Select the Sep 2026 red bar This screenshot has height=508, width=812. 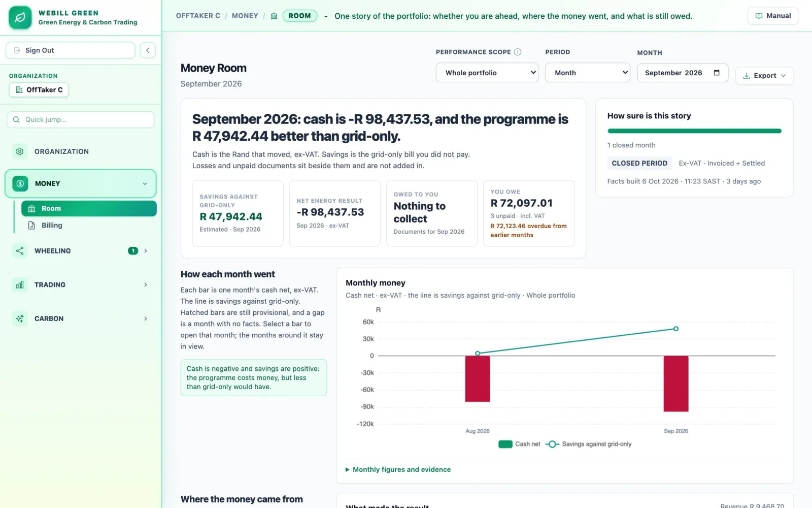(676, 384)
